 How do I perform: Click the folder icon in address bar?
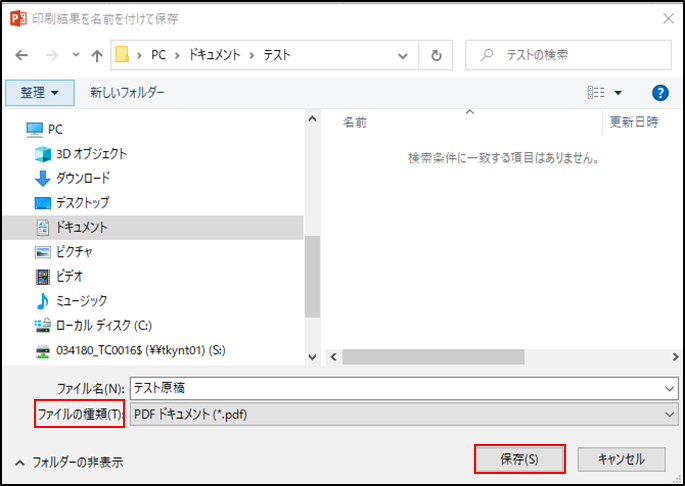[122, 55]
